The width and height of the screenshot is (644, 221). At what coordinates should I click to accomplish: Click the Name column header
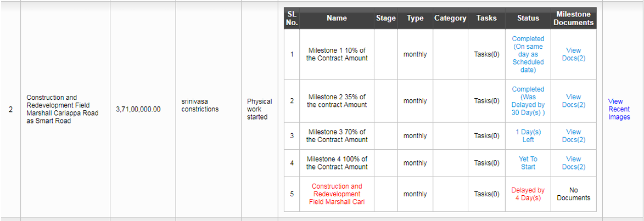point(337,19)
